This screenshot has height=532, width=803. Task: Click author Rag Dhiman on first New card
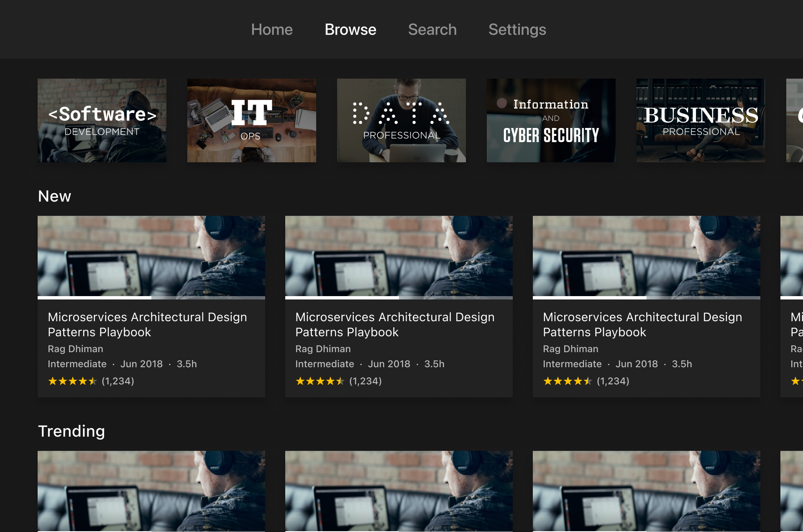(x=75, y=349)
